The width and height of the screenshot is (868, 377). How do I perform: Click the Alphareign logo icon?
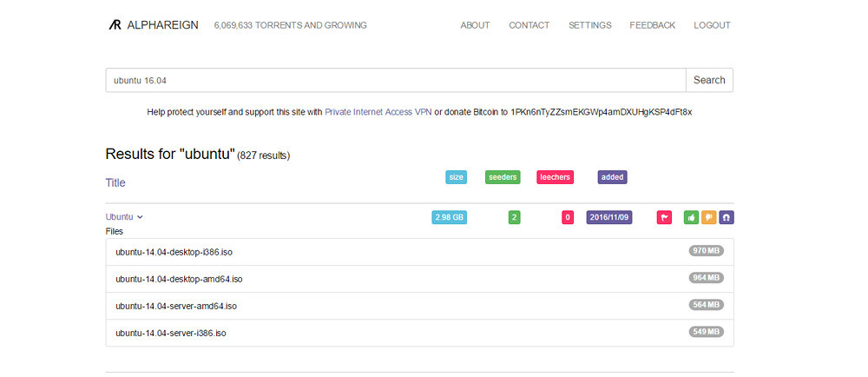(115, 25)
